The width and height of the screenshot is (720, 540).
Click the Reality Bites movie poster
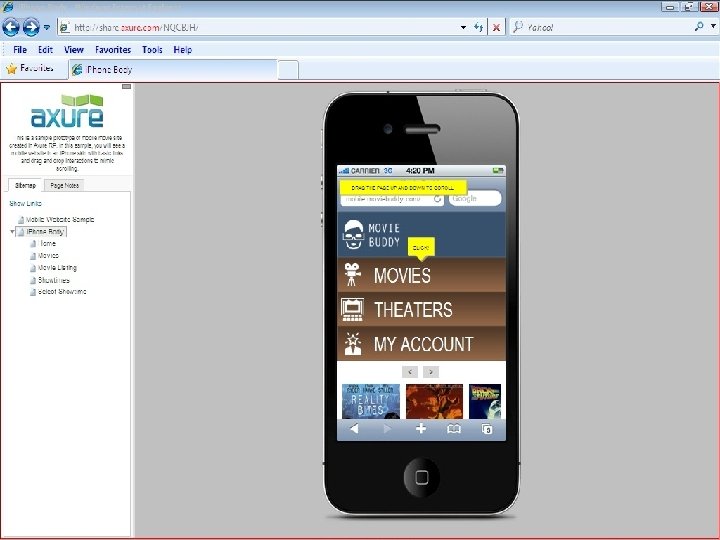[371, 401]
